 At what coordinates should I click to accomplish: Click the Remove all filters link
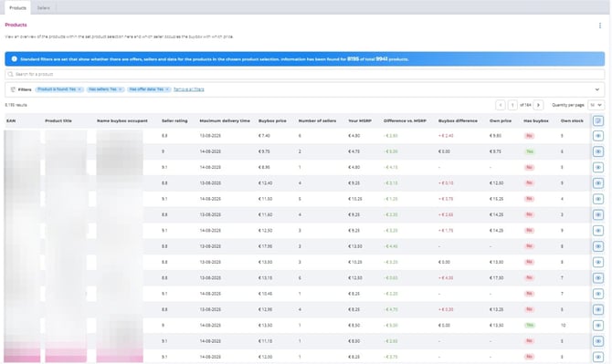pos(189,89)
